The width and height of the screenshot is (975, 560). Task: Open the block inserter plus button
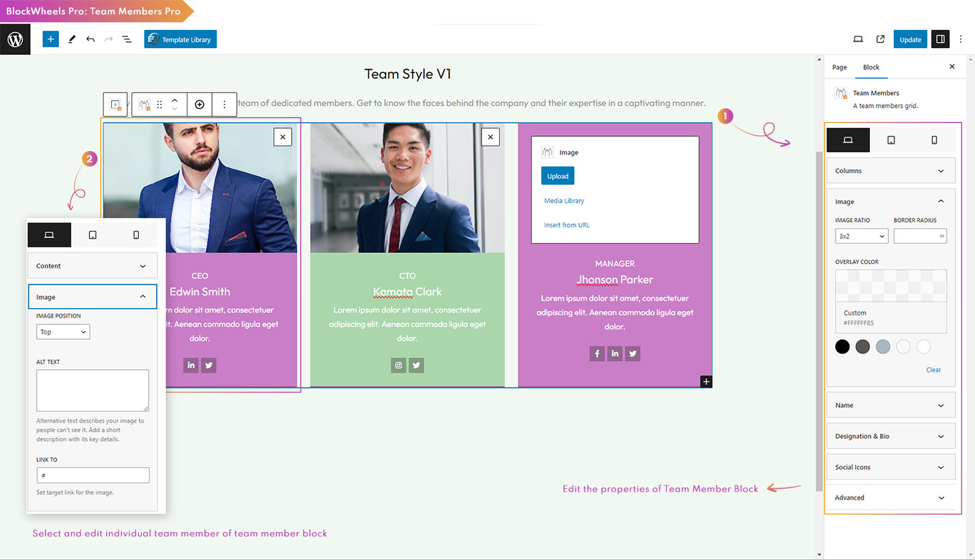(51, 39)
